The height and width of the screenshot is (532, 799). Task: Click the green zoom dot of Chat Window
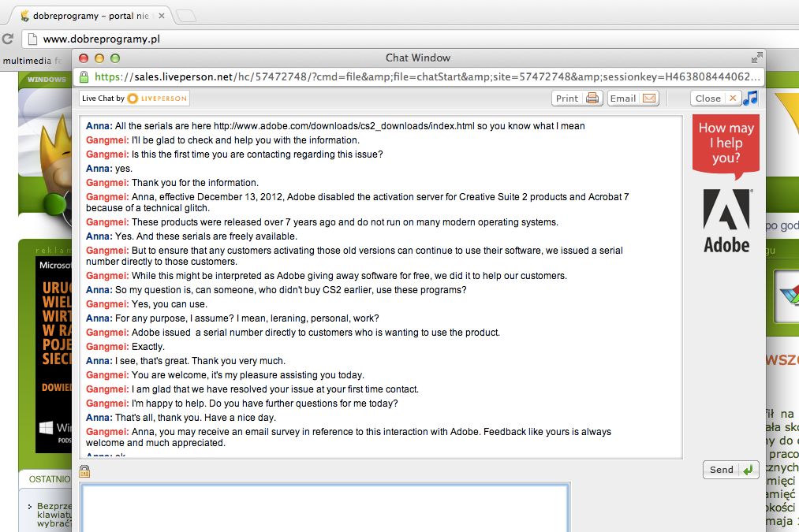pyautogui.click(x=115, y=58)
